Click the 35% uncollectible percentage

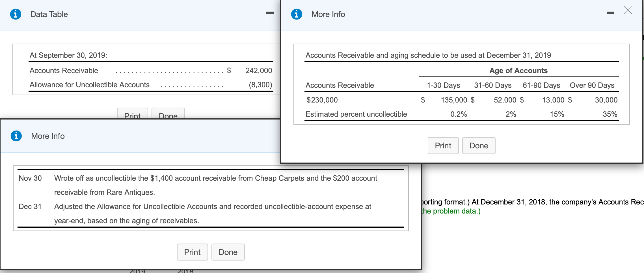(x=610, y=114)
